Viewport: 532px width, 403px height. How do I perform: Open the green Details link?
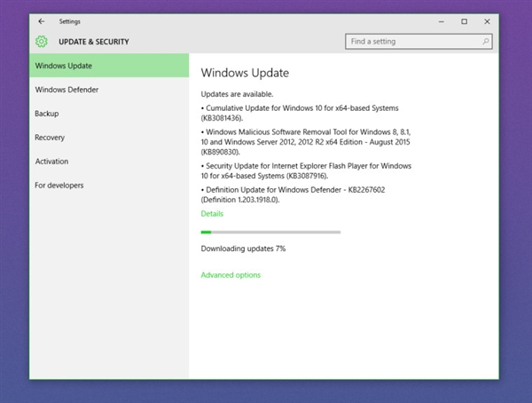tap(212, 214)
